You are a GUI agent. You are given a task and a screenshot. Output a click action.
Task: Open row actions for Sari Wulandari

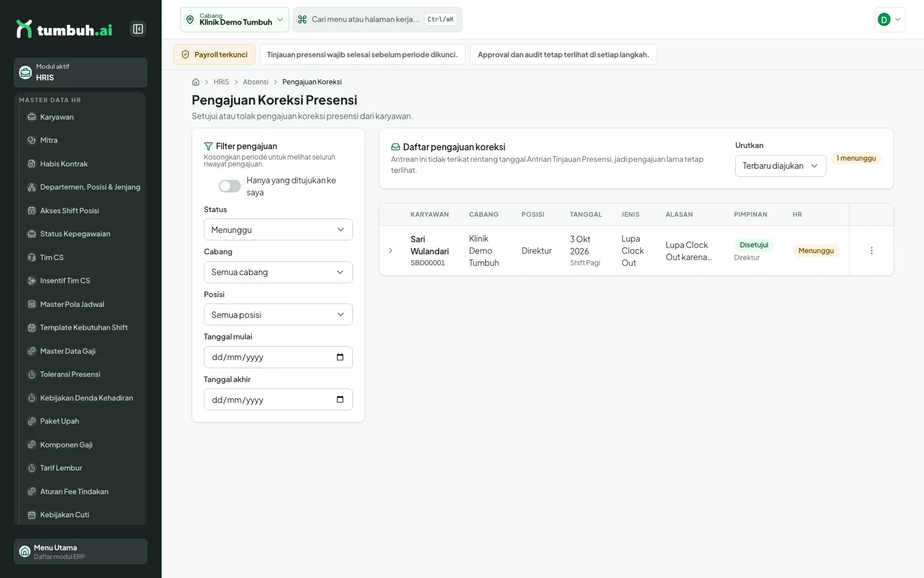point(871,251)
